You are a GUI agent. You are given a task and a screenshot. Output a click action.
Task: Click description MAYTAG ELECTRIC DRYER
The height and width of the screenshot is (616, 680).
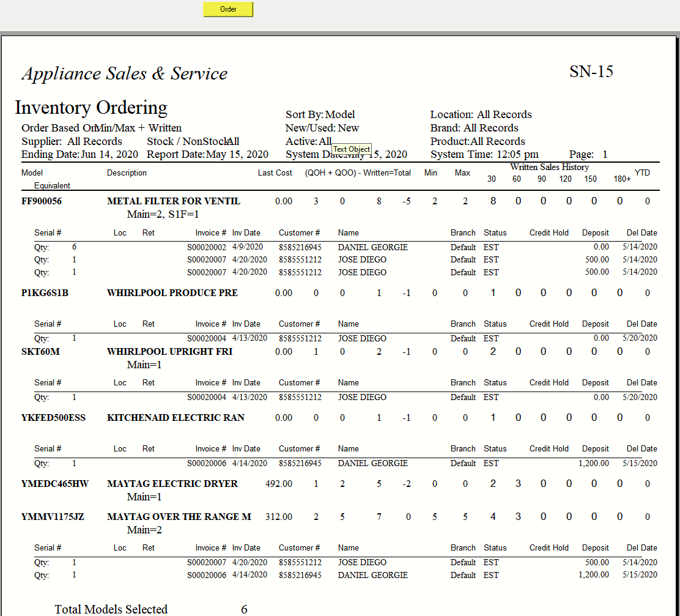pyautogui.click(x=172, y=484)
